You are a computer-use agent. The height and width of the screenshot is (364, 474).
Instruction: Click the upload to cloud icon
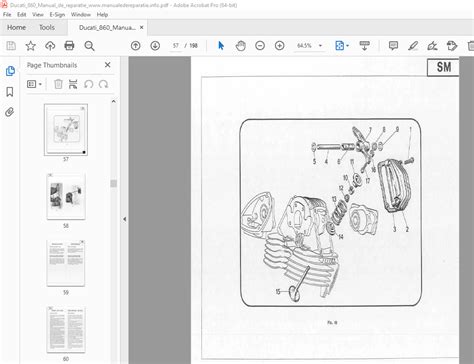coord(50,46)
